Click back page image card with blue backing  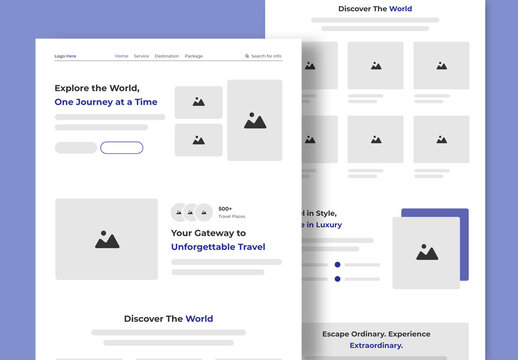(426, 253)
